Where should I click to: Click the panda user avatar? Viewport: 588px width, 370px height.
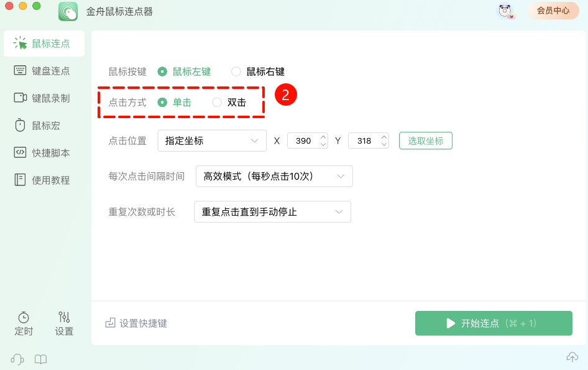click(x=506, y=11)
